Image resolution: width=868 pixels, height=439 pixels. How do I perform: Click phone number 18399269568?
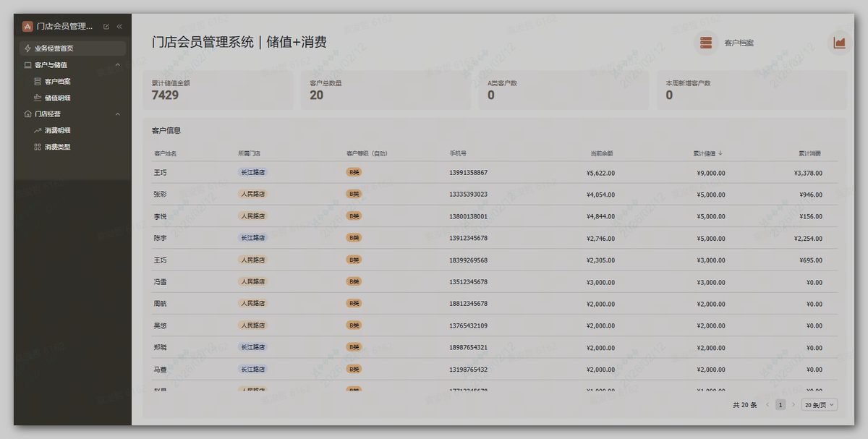pyautogui.click(x=468, y=260)
